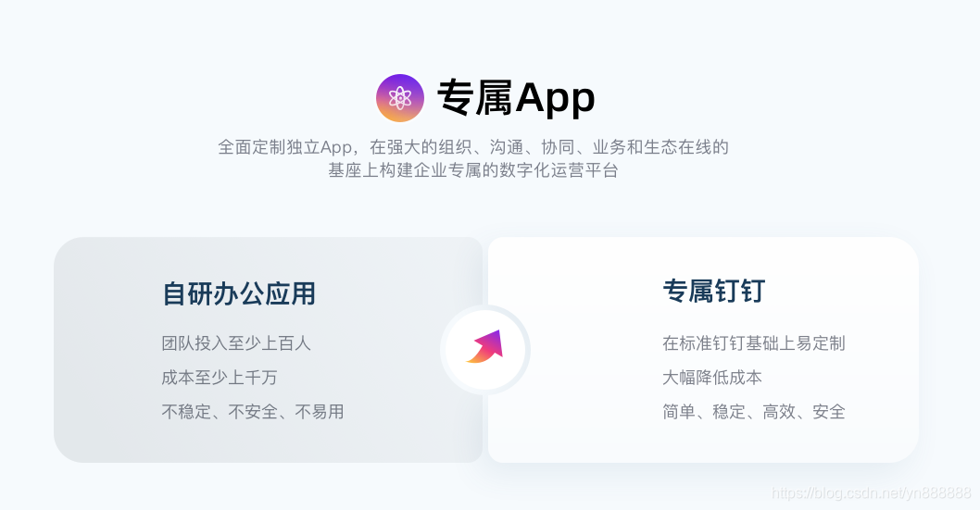Click the word App in the heading
Screen dimensions: 980x510
coord(555,99)
